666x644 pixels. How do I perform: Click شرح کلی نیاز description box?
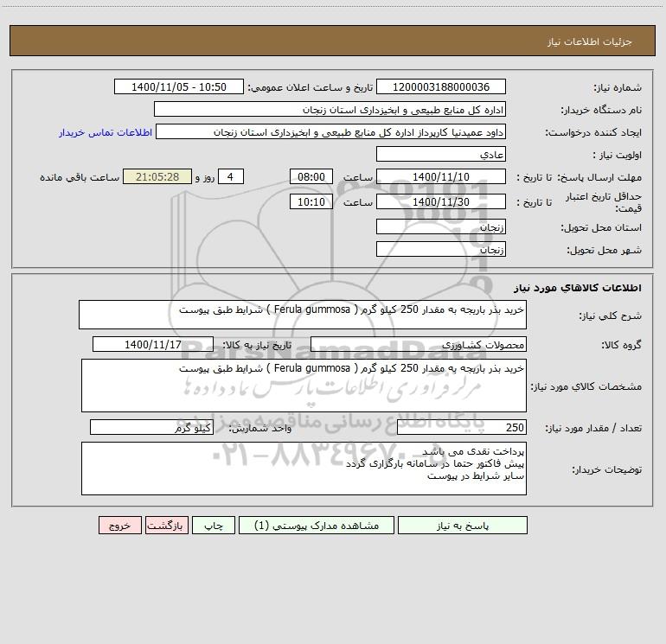303,315
